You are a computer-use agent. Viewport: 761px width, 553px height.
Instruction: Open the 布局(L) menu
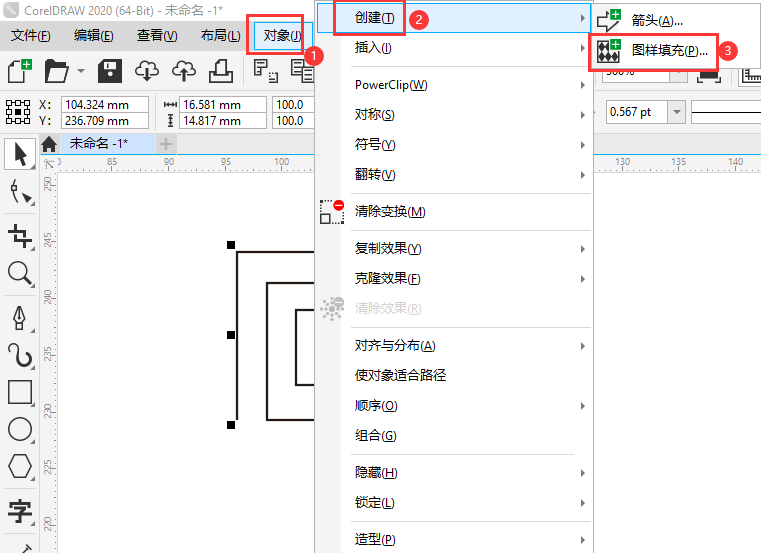coord(220,35)
